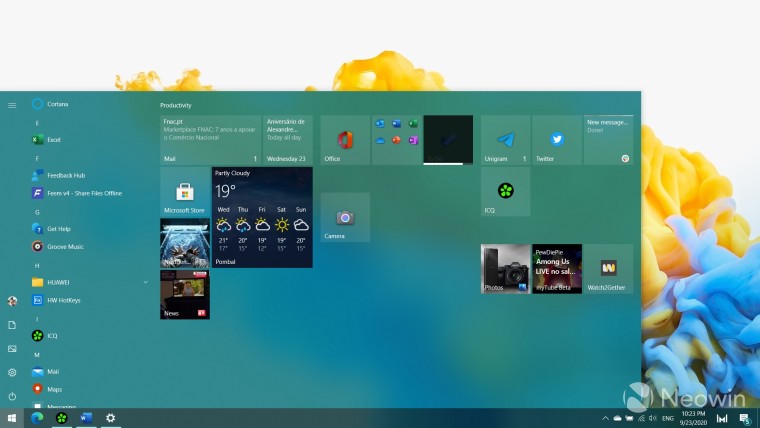This screenshot has width=760, height=428.
Task: Open Action Center notifications icon
Action: pos(744,418)
